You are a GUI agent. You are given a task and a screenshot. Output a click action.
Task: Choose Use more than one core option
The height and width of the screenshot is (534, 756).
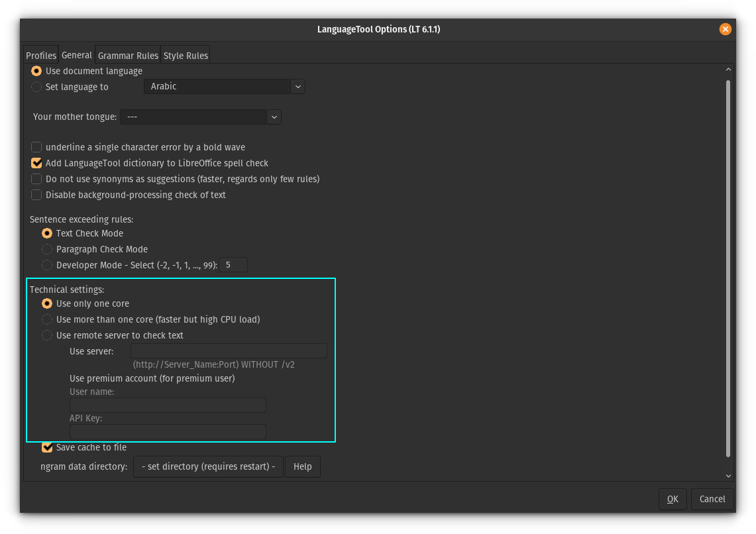(47, 319)
